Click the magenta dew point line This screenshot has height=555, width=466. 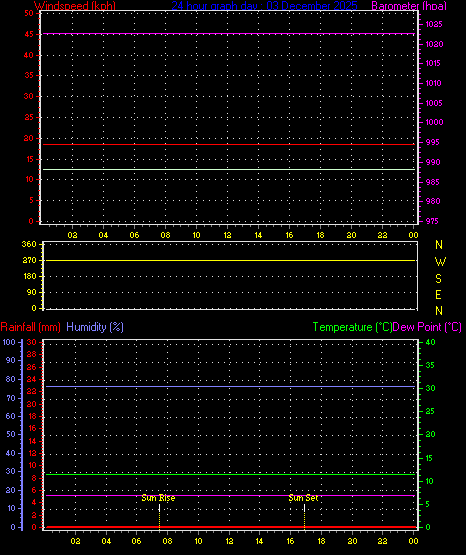pyautogui.click(x=230, y=496)
